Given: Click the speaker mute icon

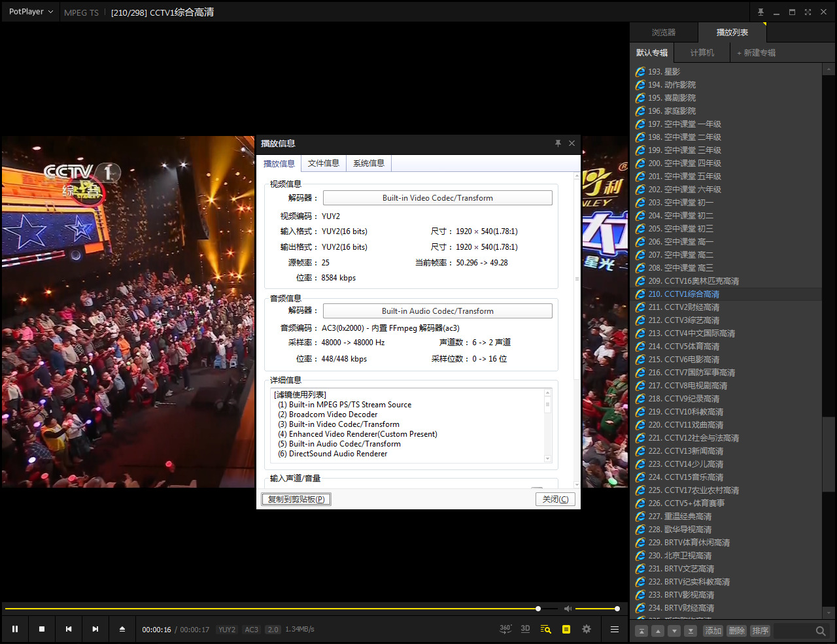Looking at the screenshot, I should tap(568, 609).
